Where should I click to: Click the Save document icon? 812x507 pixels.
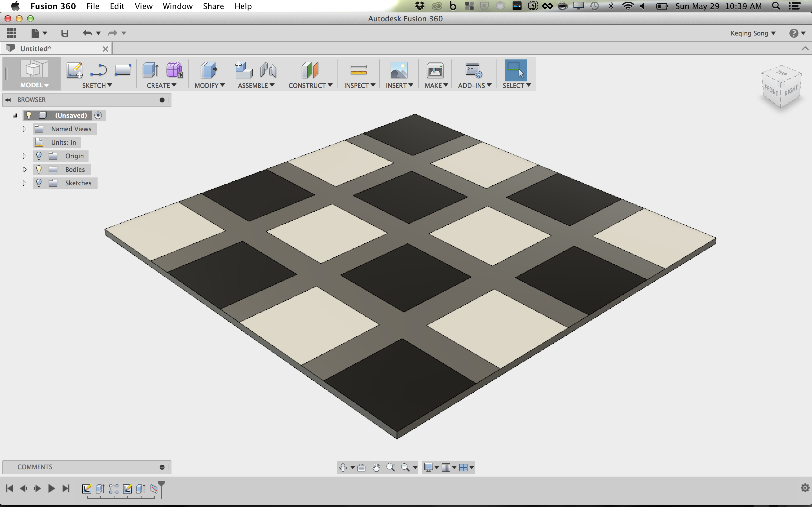tap(65, 33)
